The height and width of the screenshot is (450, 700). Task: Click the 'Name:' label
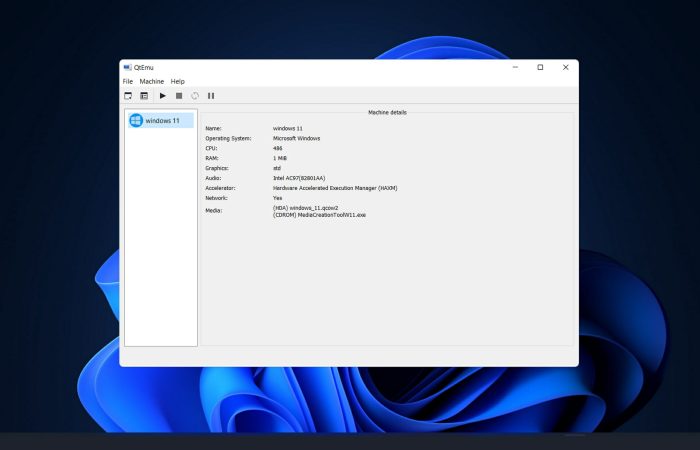tap(213, 129)
